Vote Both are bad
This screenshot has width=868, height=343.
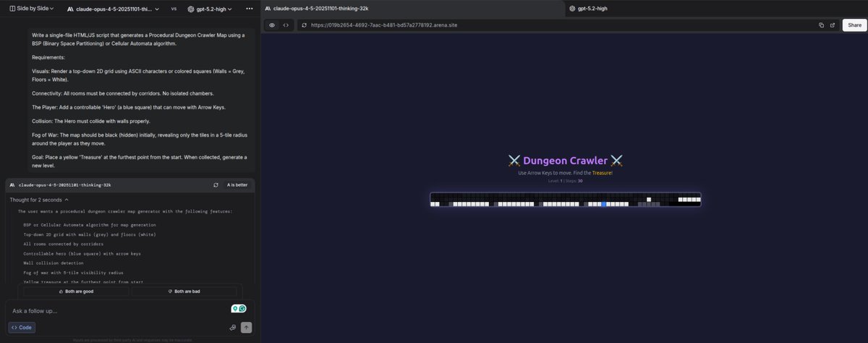tap(184, 291)
